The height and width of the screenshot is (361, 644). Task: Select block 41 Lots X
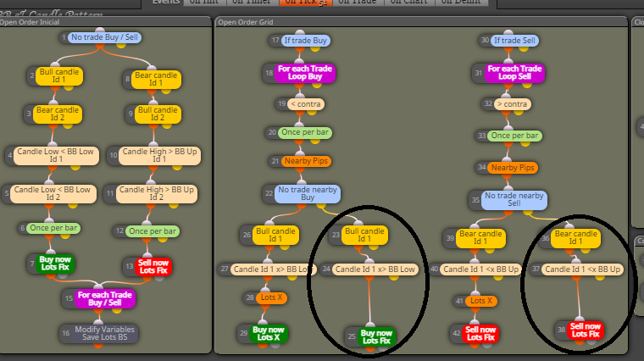[x=481, y=301]
